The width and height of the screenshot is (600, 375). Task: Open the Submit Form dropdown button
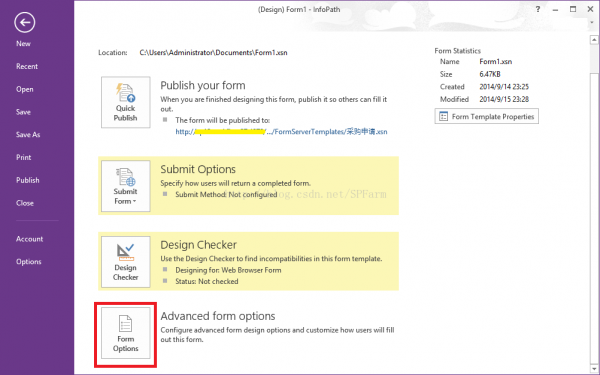coord(126,186)
